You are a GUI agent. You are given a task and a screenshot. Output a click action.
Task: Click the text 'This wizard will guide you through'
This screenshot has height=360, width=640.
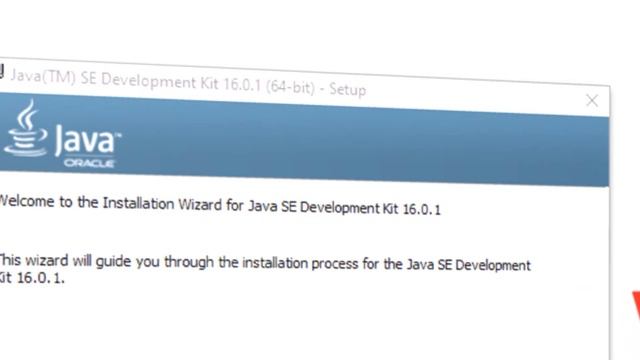pos(106,261)
